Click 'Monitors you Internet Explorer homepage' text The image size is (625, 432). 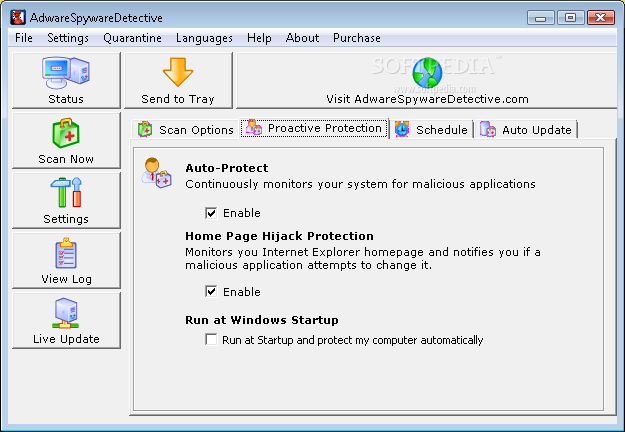click(363, 259)
